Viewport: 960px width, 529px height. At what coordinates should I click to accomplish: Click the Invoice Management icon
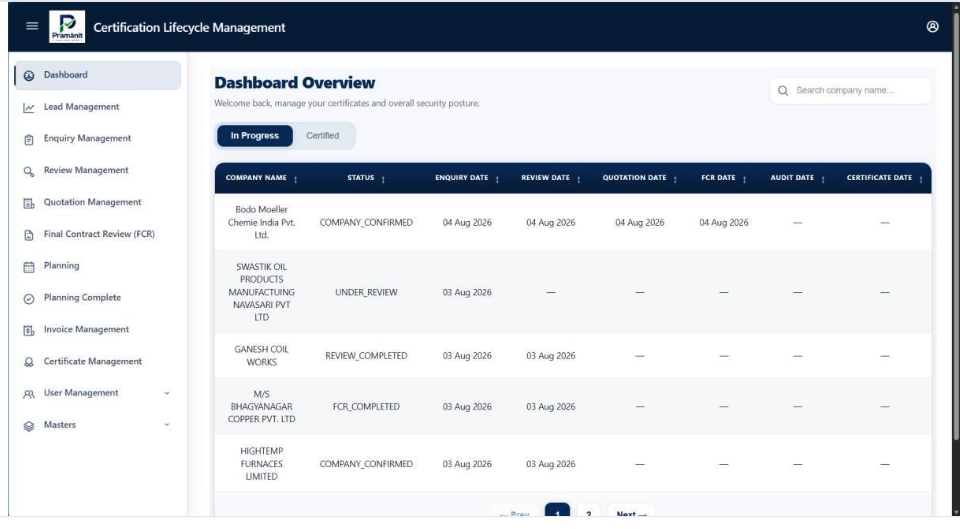[x=29, y=331]
